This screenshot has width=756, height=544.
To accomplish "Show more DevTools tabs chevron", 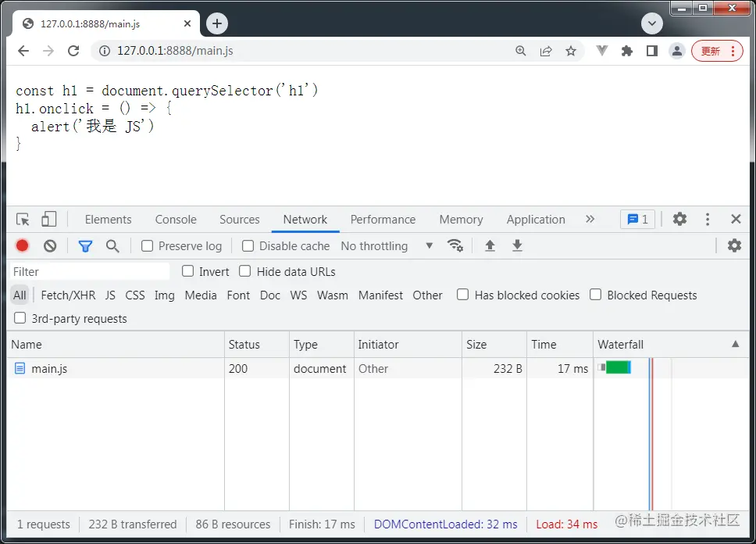I will (590, 219).
